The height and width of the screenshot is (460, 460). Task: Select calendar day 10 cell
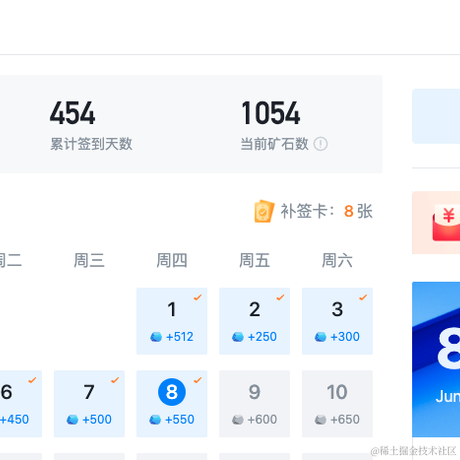tap(337, 404)
